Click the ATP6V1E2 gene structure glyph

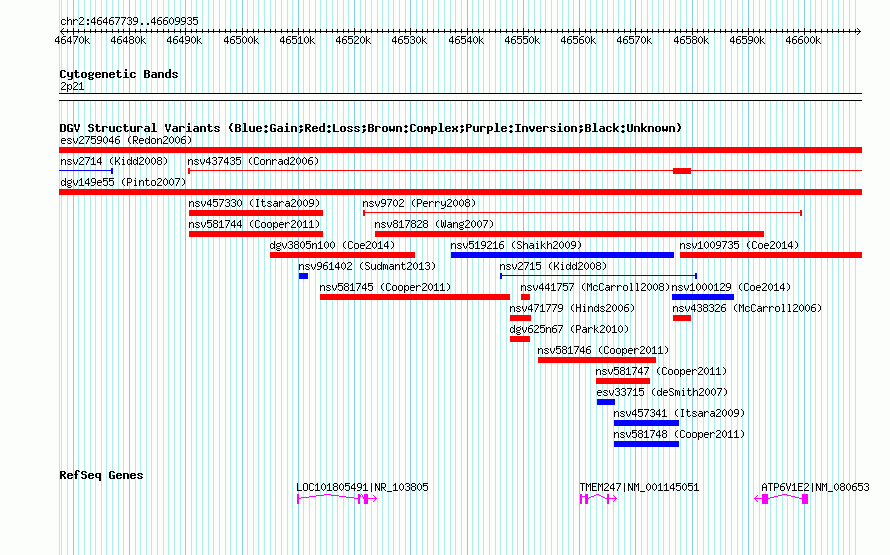coord(781,499)
